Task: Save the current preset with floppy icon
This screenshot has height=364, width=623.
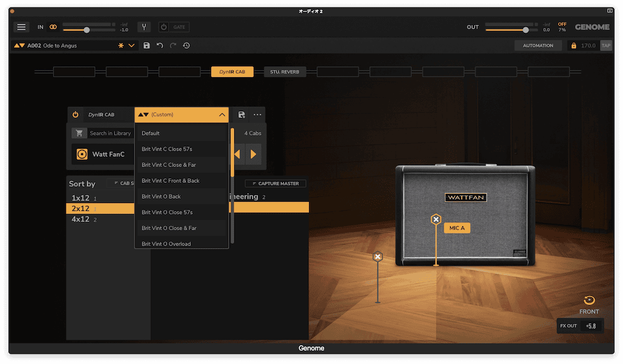Action: (147, 46)
